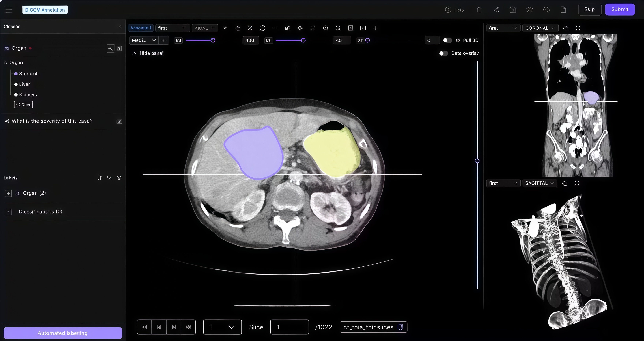Select the Annotate 1 tab
644x341 pixels.
pyautogui.click(x=141, y=28)
